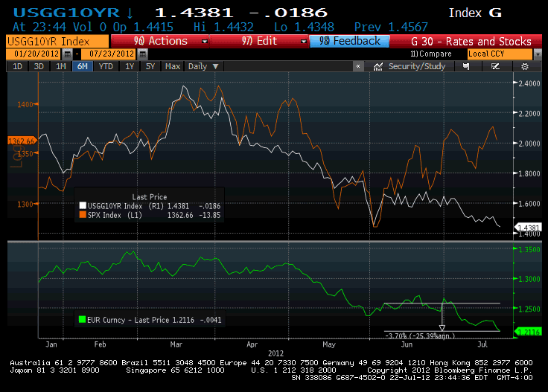Open the Security/Study chart icon
Image resolution: width=548 pixels, height=392 pixels.
[377, 66]
